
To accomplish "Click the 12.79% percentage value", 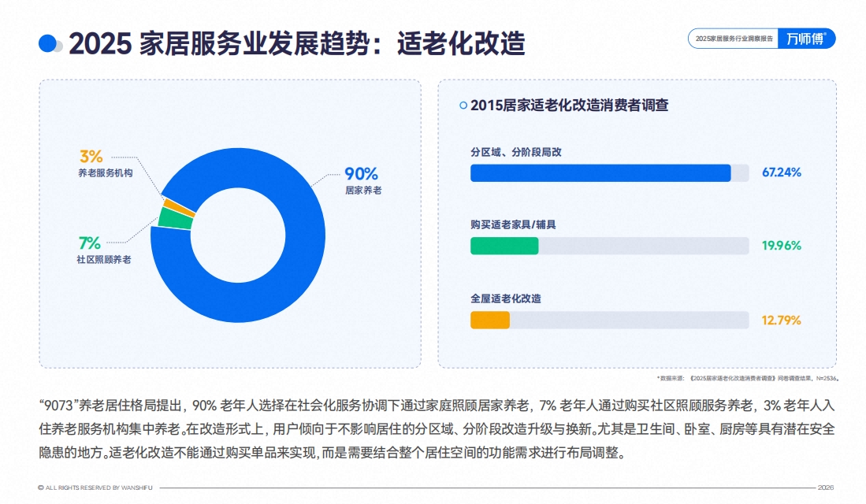I will point(781,320).
